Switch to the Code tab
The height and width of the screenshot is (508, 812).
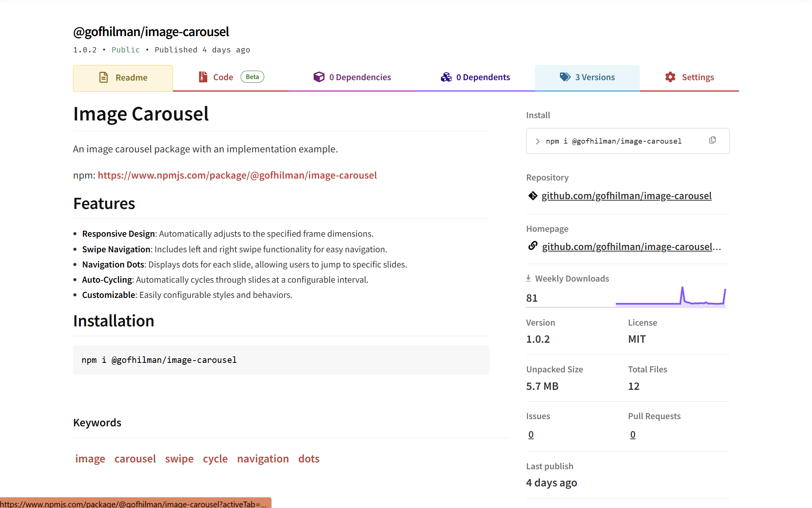[x=231, y=78]
